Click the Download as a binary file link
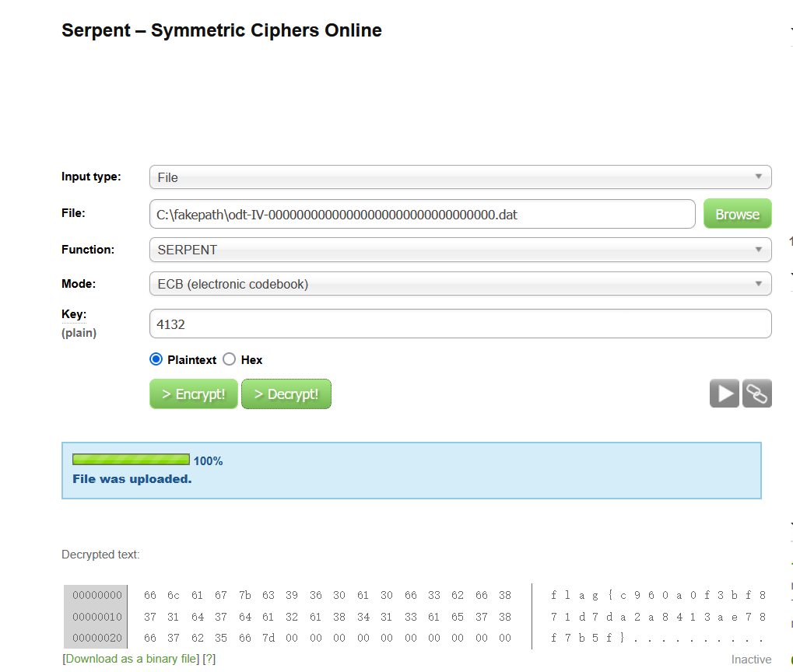 (x=132, y=659)
